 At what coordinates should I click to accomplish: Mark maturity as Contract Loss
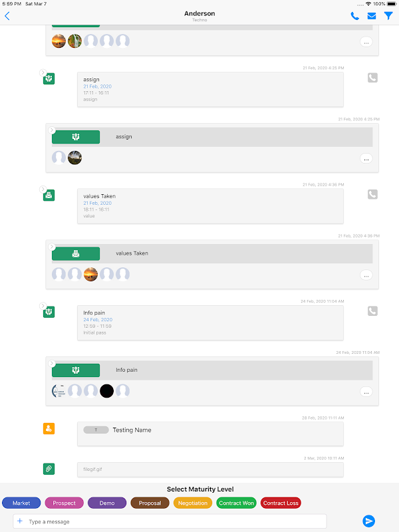coord(281,503)
